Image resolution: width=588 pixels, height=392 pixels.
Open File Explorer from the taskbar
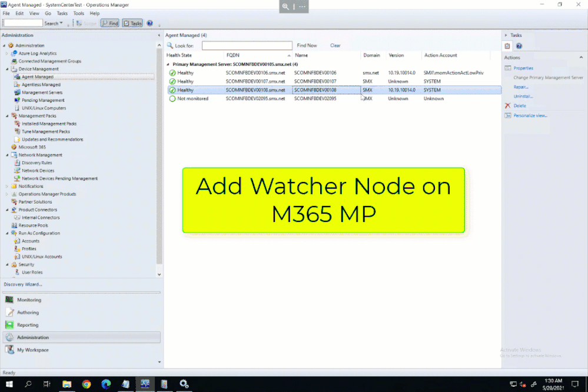coord(67,384)
